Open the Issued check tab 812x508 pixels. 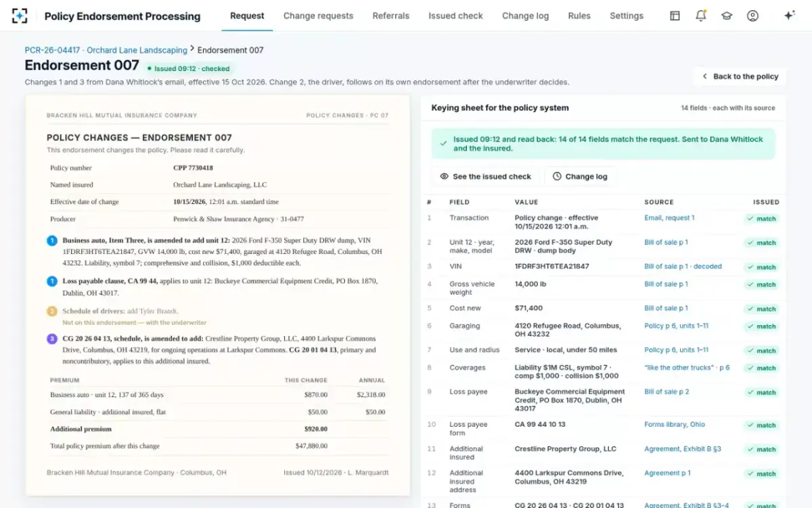coord(455,16)
